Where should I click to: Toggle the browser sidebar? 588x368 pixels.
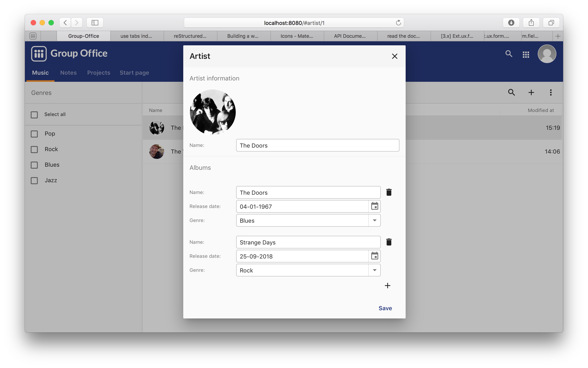tap(95, 23)
